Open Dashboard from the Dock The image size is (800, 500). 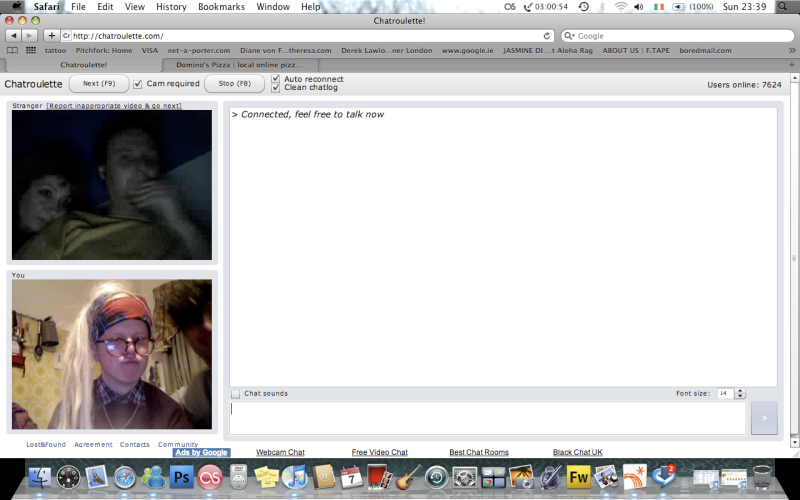pyautogui.click(x=68, y=478)
